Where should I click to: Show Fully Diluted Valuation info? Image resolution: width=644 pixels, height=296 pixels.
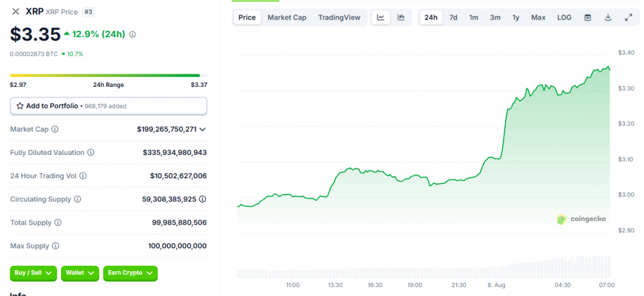pyautogui.click(x=91, y=152)
